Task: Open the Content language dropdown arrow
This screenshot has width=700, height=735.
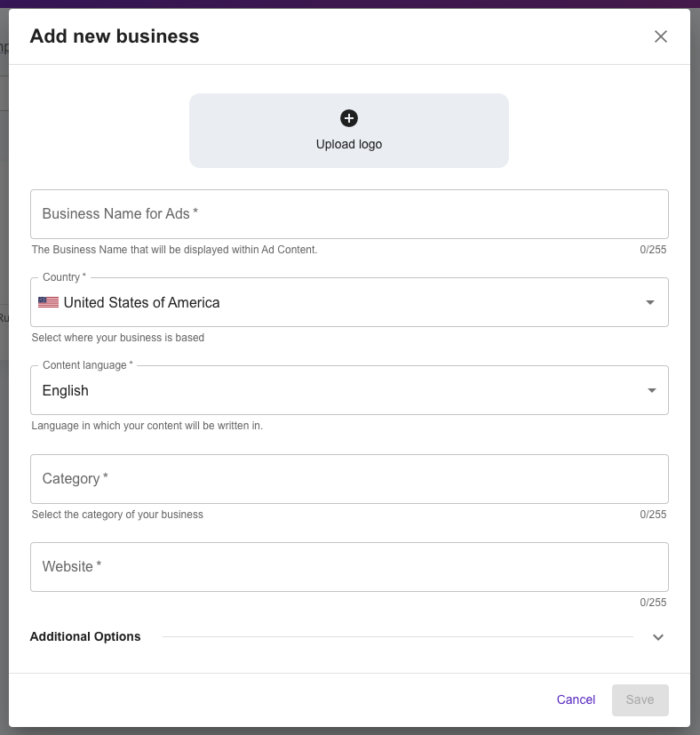Action: (652, 390)
